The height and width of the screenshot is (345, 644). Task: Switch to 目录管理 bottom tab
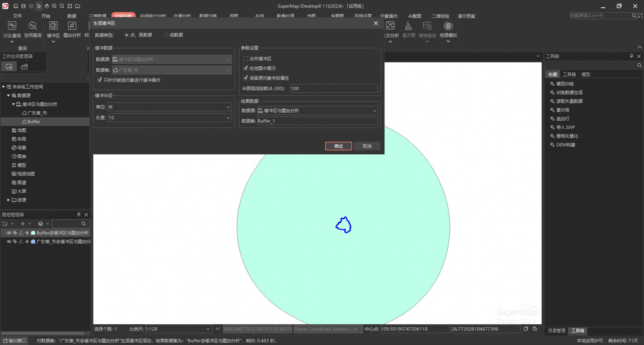pyautogui.click(x=557, y=331)
